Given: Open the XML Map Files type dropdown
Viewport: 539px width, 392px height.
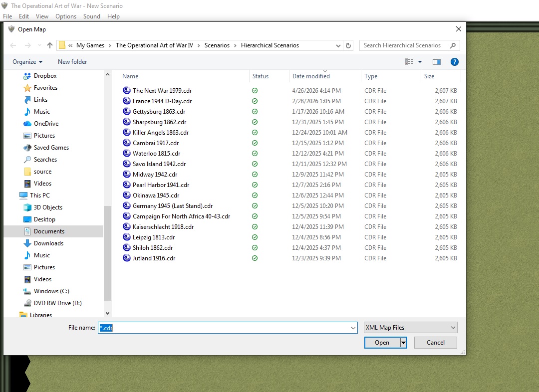Looking at the screenshot, I should click(410, 328).
